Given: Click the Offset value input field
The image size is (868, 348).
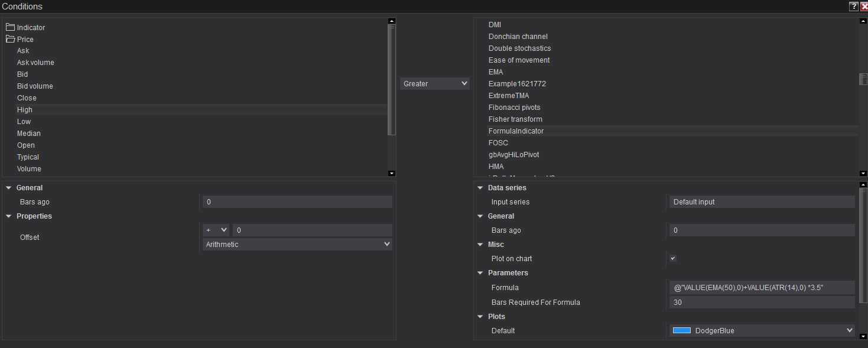Looking at the screenshot, I should [x=313, y=230].
